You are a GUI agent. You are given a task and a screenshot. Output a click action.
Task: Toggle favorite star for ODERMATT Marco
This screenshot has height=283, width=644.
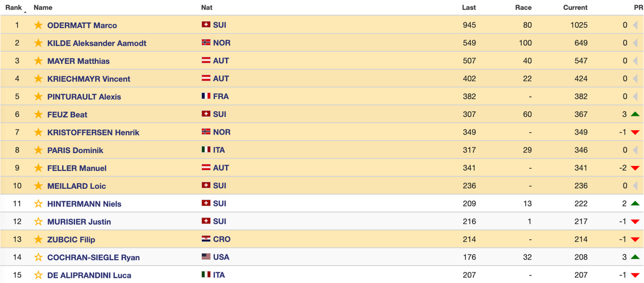pyautogui.click(x=38, y=25)
